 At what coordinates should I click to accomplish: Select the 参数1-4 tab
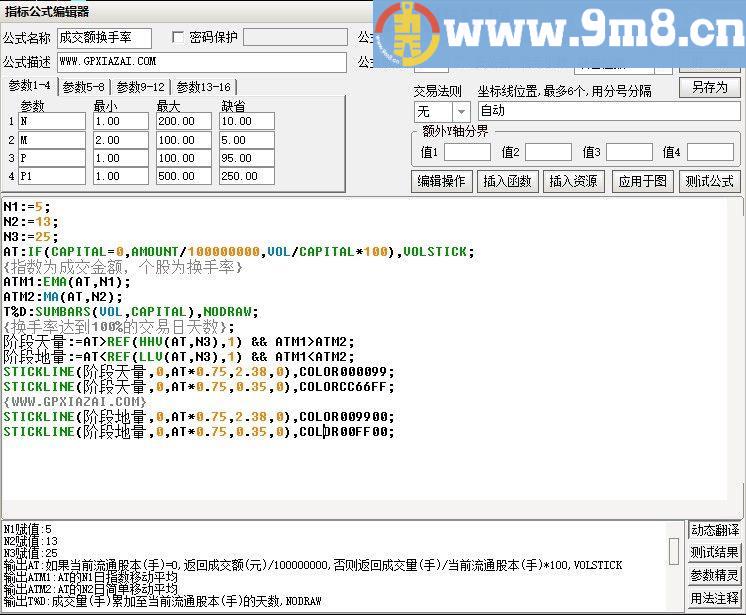point(29,85)
